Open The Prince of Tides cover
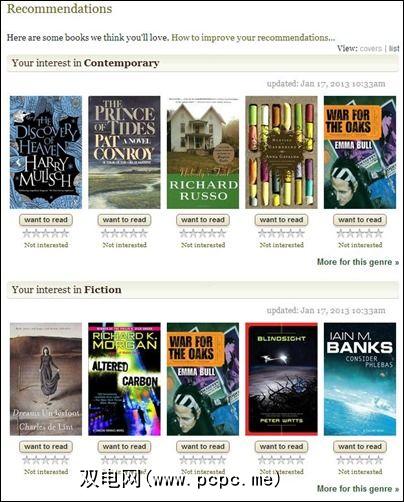The width and height of the screenshot is (404, 502). pos(124,152)
